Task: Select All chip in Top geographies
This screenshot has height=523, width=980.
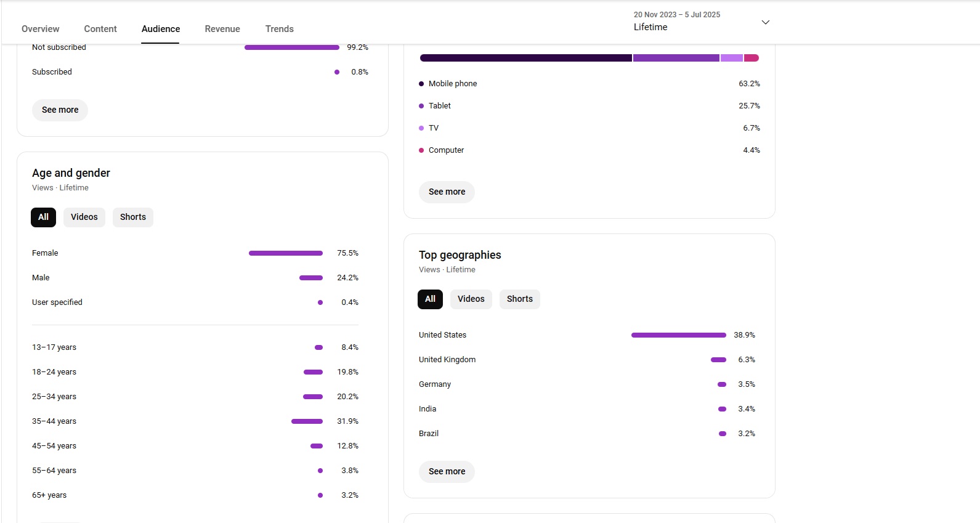Action: coord(430,299)
